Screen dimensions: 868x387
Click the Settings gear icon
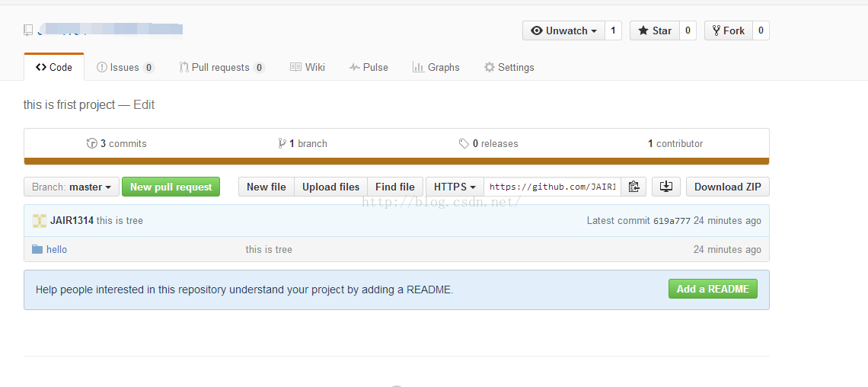click(x=490, y=67)
